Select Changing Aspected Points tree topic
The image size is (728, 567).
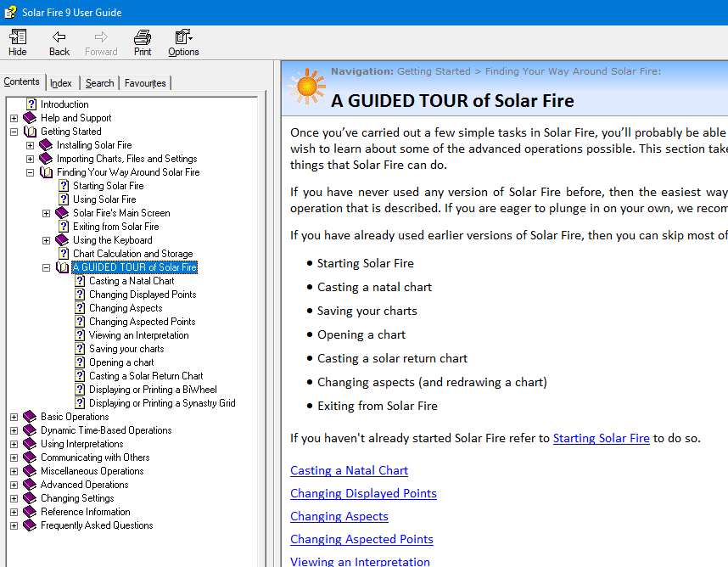[142, 322]
